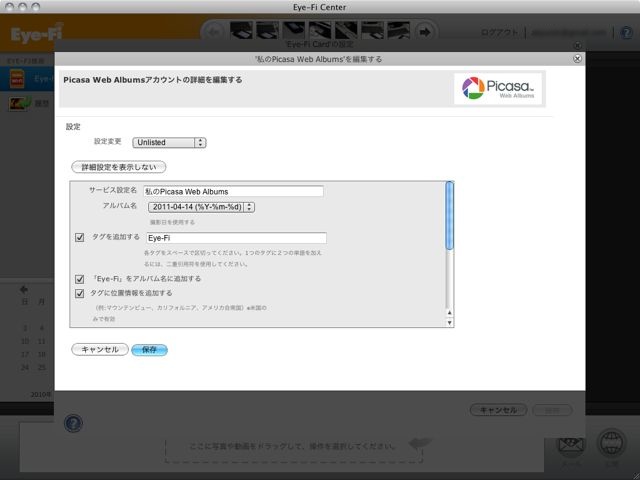Toggle タグに位置情報を追加する checkbox
The height and width of the screenshot is (480, 640).
(80, 293)
